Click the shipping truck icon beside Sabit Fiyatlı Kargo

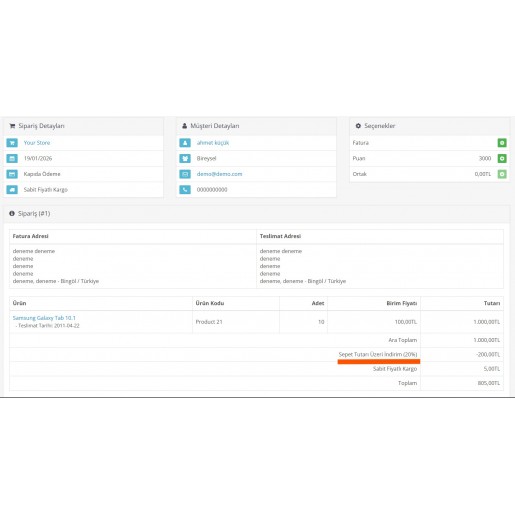12,190
